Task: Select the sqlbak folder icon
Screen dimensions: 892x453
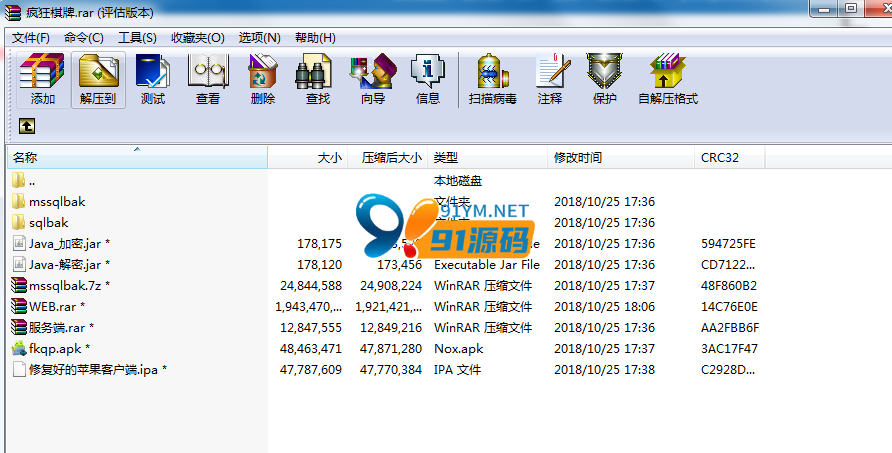Action: tap(19, 223)
